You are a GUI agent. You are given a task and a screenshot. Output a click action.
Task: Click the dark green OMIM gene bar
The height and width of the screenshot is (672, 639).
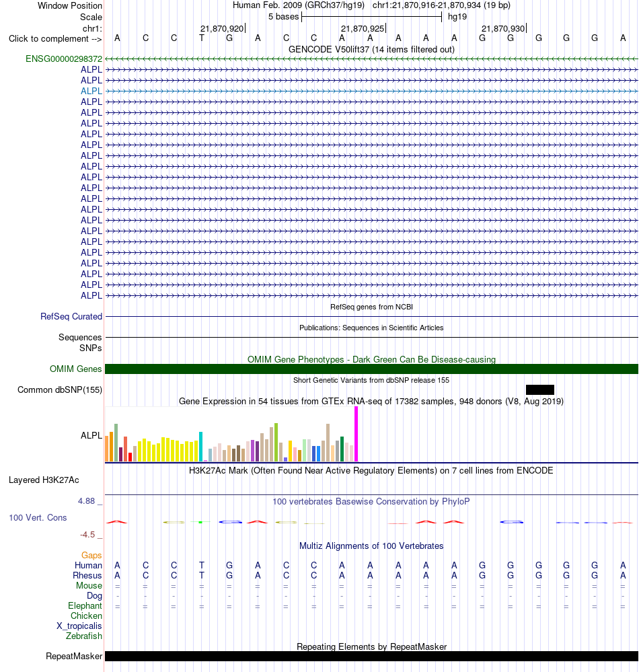pos(371,369)
